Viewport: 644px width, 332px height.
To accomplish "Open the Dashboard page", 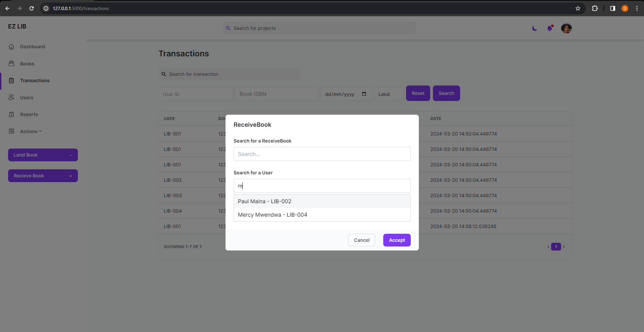I will point(32,47).
